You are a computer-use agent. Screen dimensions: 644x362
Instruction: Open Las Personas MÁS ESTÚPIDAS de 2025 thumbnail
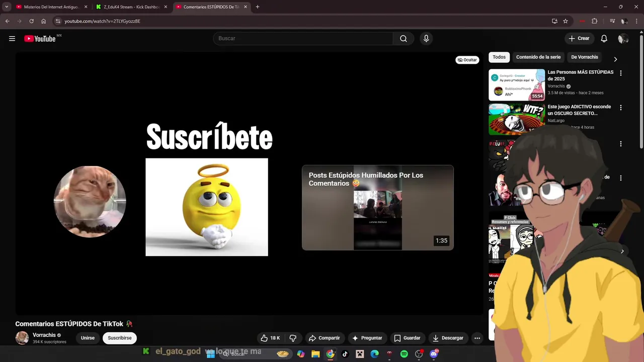[517, 85]
